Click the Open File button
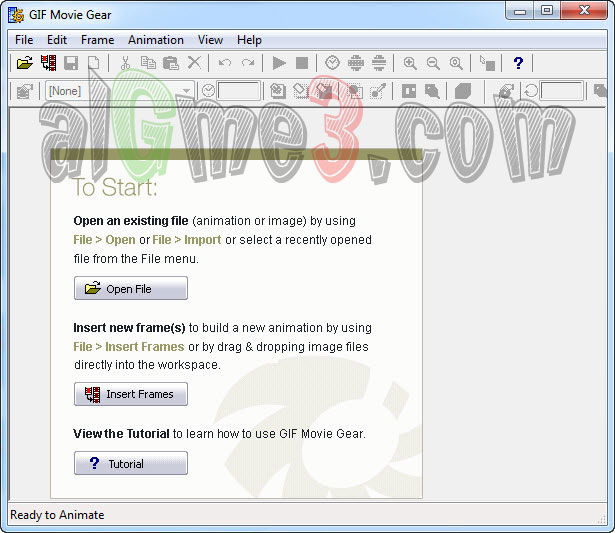Screen dimensions: 615x533 [131, 288]
